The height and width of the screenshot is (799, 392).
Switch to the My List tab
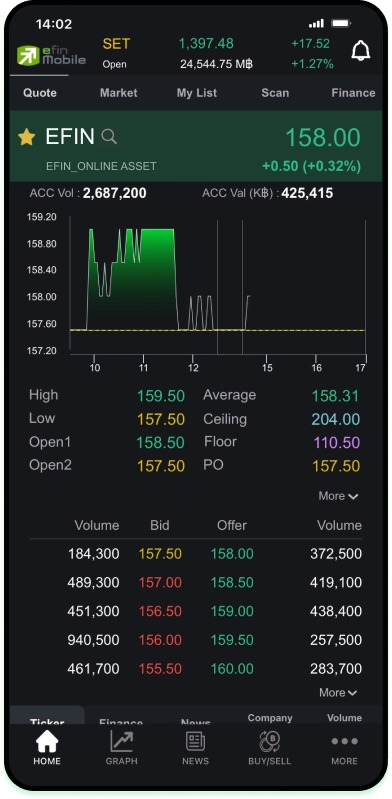(197, 93)
